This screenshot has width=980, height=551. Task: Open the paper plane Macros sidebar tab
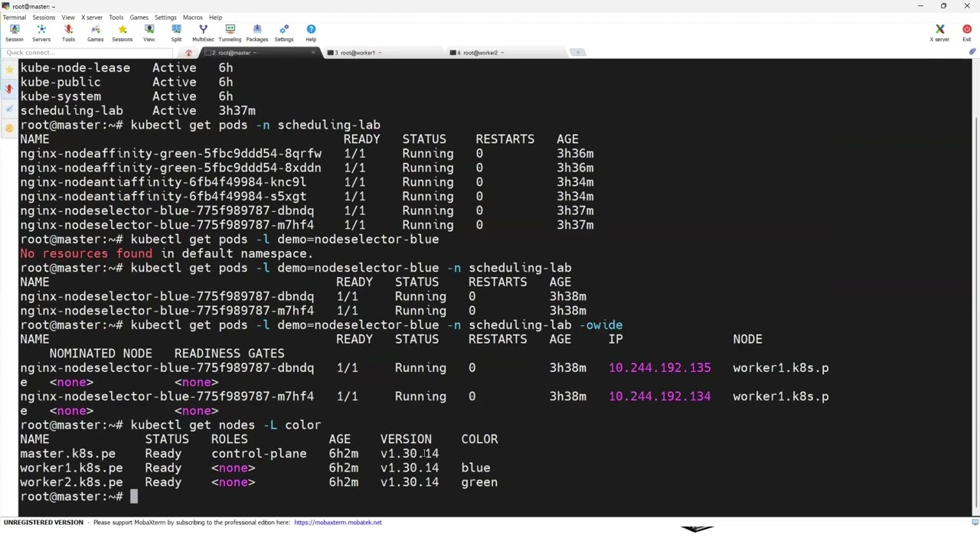pyautogui.click(x=9, y=109)
